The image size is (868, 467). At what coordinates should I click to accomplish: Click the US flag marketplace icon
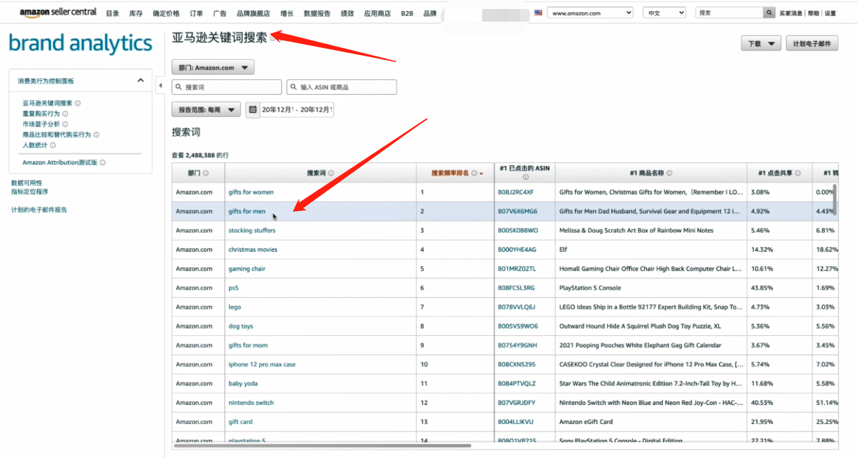[x=538, y=13]
